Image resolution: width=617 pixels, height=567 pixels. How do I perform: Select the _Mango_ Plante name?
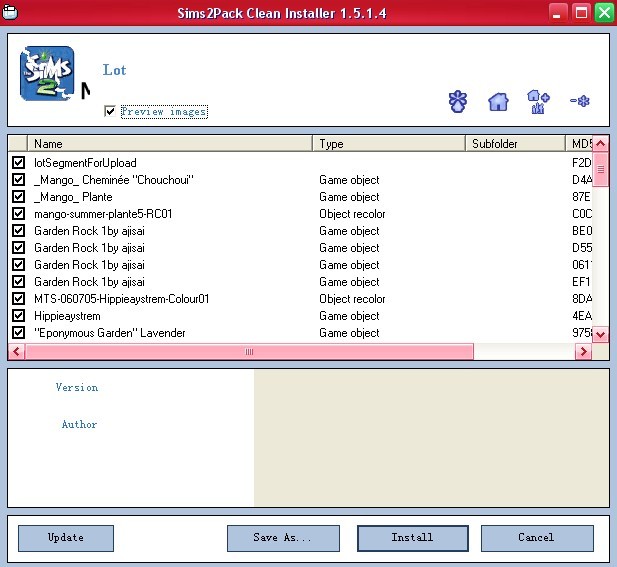tap(73, 197)
